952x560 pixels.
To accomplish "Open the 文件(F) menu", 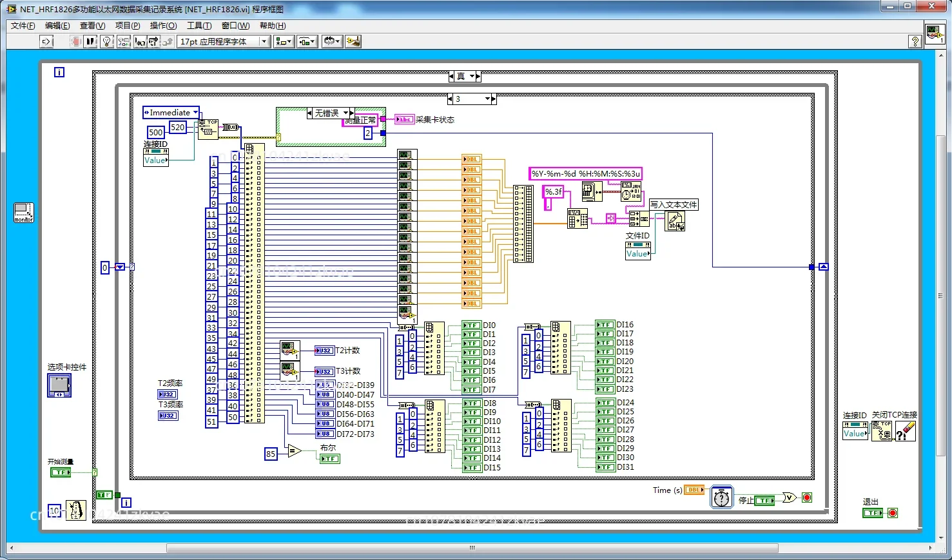I will pos(23,26).
